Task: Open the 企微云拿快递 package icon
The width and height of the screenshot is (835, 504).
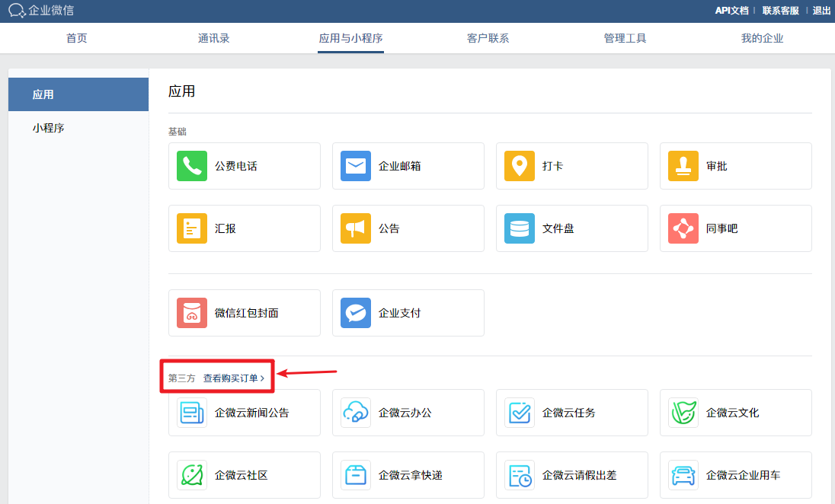Action: [356, 475]
